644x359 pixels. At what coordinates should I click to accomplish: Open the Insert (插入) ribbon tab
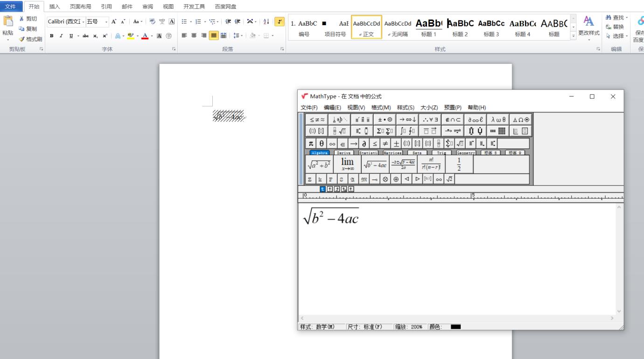tap(55, 7)
